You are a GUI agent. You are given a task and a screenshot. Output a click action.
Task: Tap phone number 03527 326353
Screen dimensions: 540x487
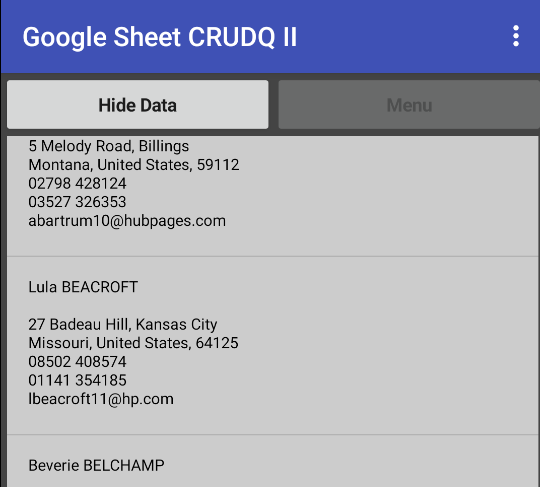pos(77,202)
